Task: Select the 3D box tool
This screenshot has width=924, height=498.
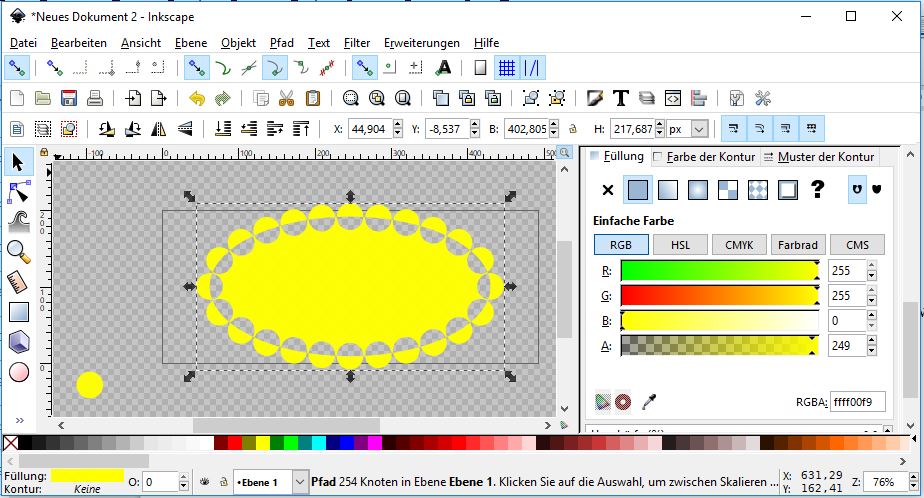Action: point(18,342)
